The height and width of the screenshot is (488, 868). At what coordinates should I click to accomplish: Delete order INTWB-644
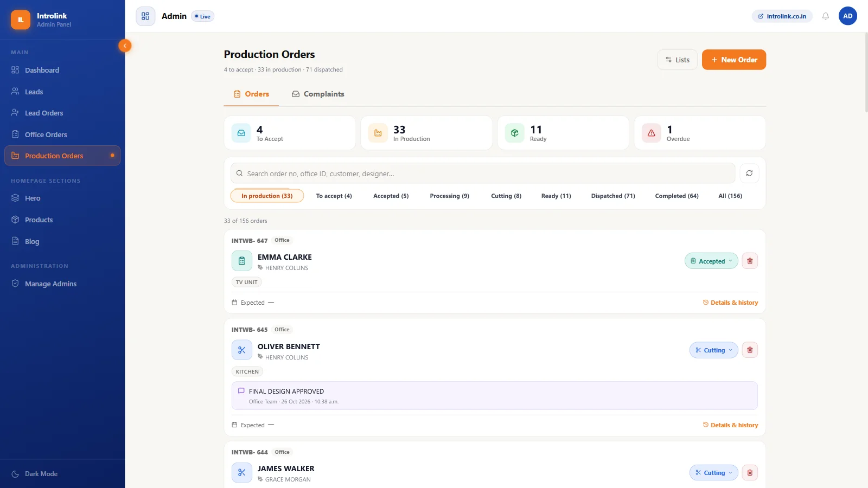pos(750,473)
